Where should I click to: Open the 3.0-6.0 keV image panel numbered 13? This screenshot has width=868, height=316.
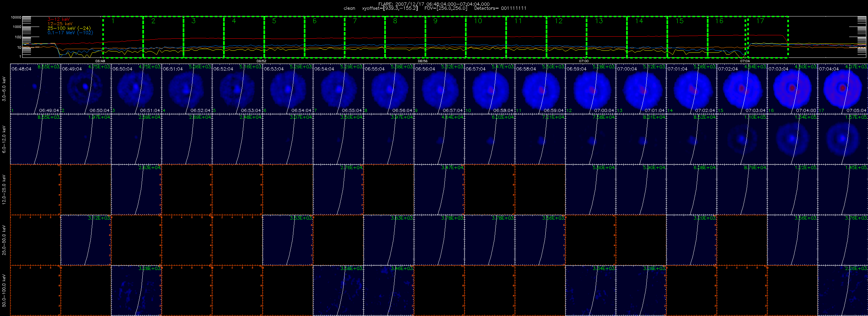[641, 89]
